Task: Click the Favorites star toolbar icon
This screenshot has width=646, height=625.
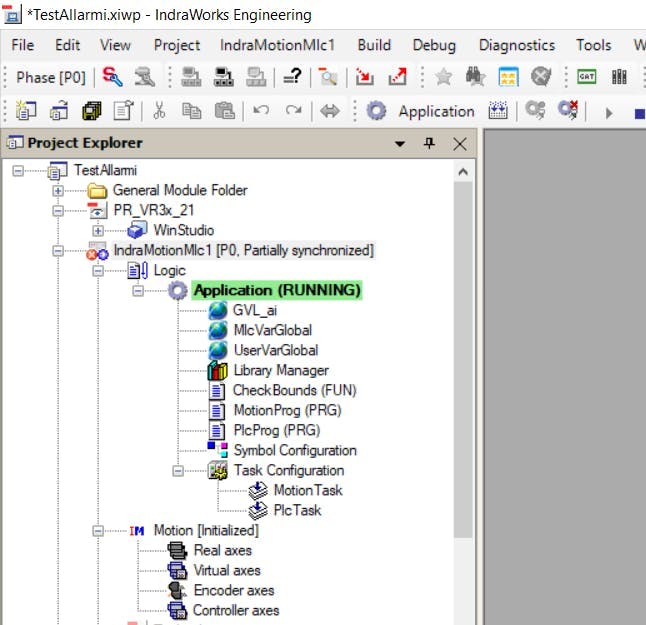Action: pos(444,77)
